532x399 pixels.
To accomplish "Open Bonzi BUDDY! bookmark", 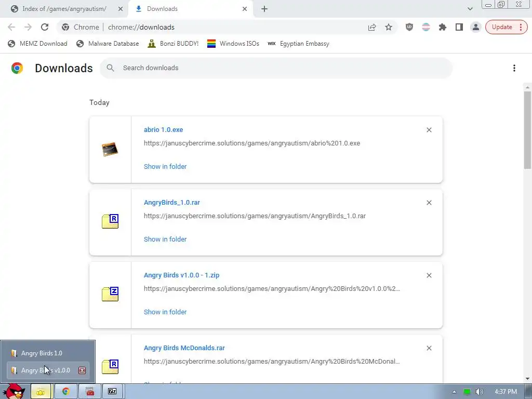I will [174, 44].
